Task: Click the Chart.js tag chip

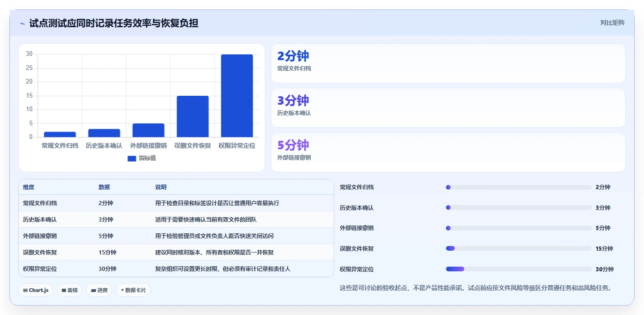Action: [36, 290]
